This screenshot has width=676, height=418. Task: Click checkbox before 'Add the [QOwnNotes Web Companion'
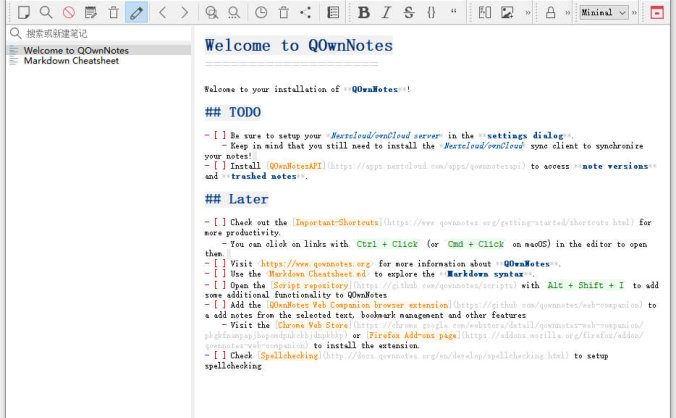(x=220, y=305)
